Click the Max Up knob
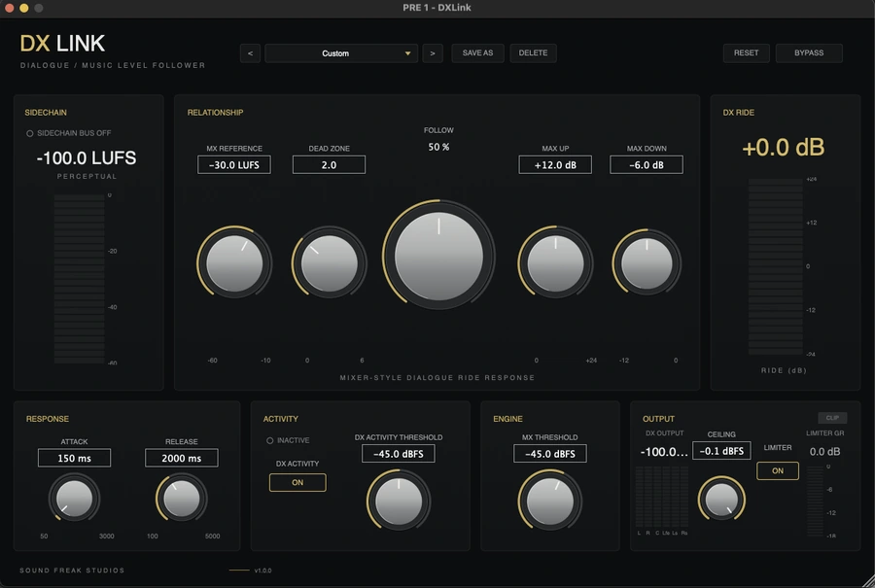Screen dimensions: 875x588 [555, 262]
